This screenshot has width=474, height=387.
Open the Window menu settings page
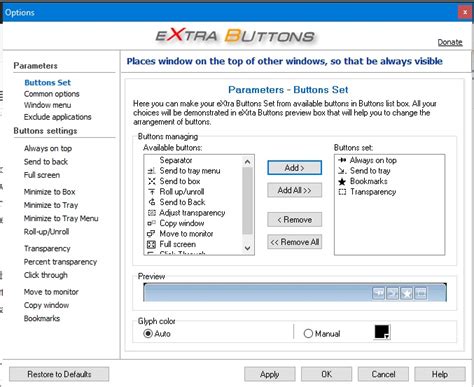[x=47, y=105]
